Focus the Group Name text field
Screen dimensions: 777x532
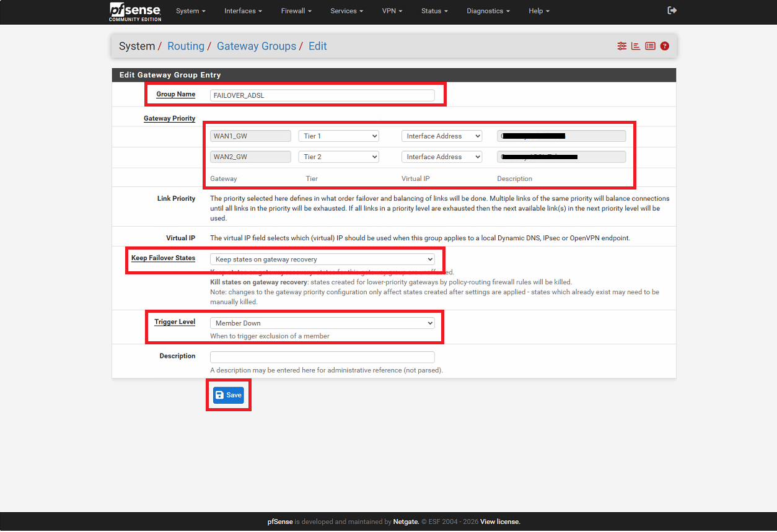click(x=322, y=95)
